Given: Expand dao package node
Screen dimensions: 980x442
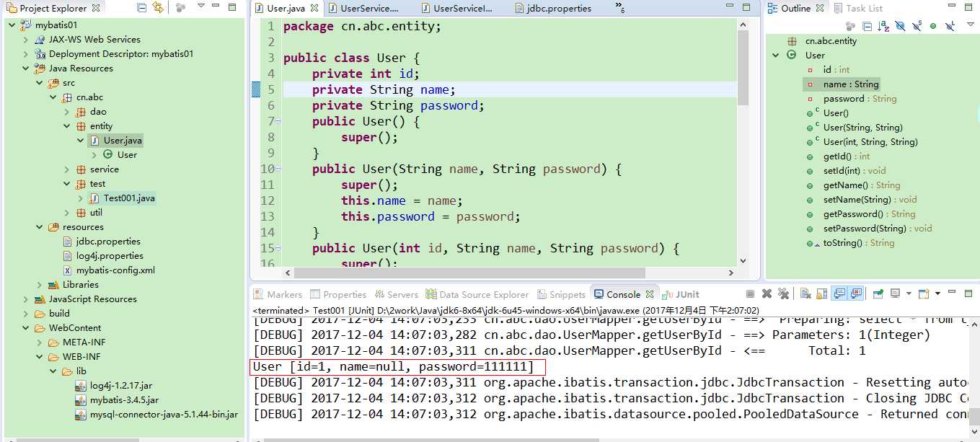Looking at the screenshot, I should pyautogui.click(x=67, y=112).
